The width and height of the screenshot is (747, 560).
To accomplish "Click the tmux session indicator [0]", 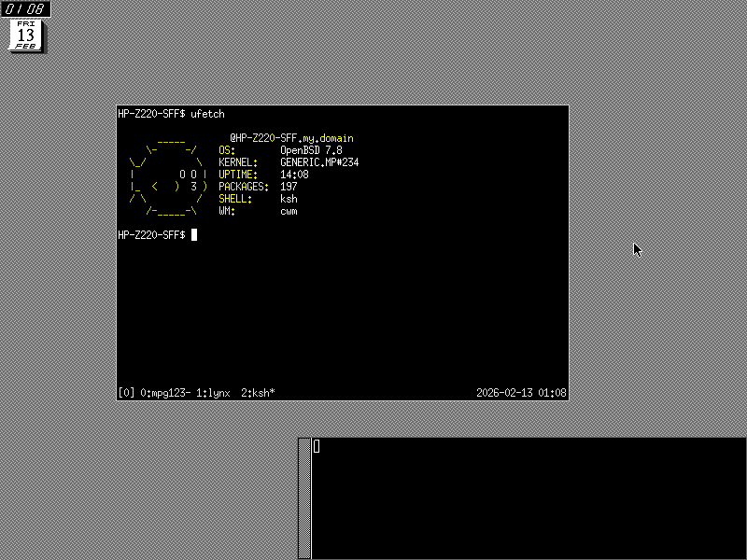I will click(127, 393).
